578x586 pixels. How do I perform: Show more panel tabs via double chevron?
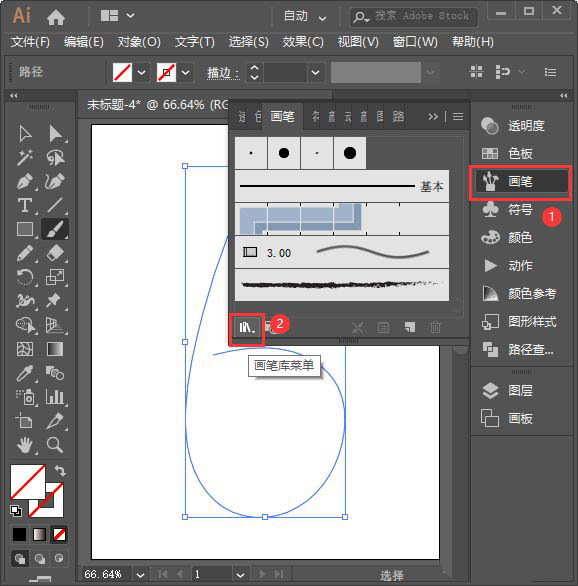pyautogui.click(x=433, y=117)
